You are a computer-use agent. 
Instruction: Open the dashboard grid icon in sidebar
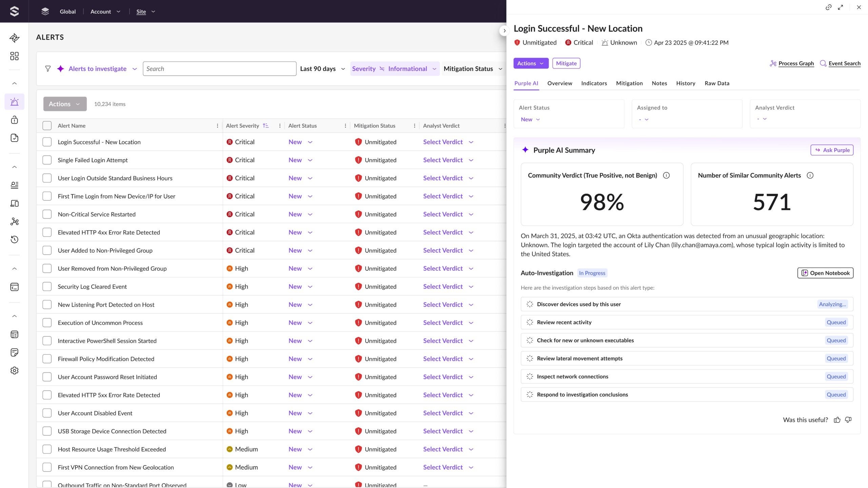(x=14, y=56)
